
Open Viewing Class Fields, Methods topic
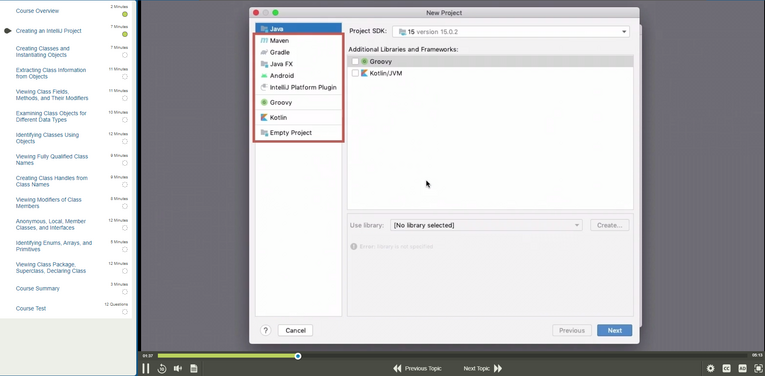52,95
